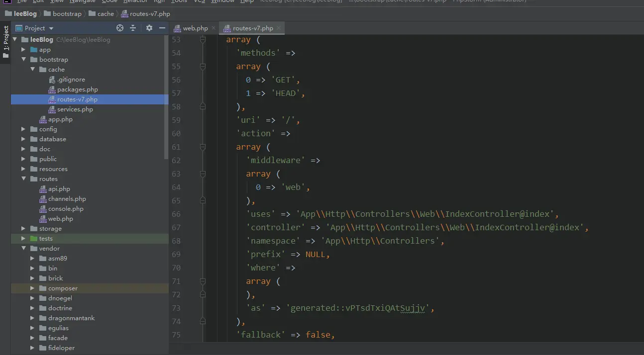This screenshot has height=355, width=644.
Task: Click the cache breadcrumb in navigation bar
Action: [x=106, y=14]
